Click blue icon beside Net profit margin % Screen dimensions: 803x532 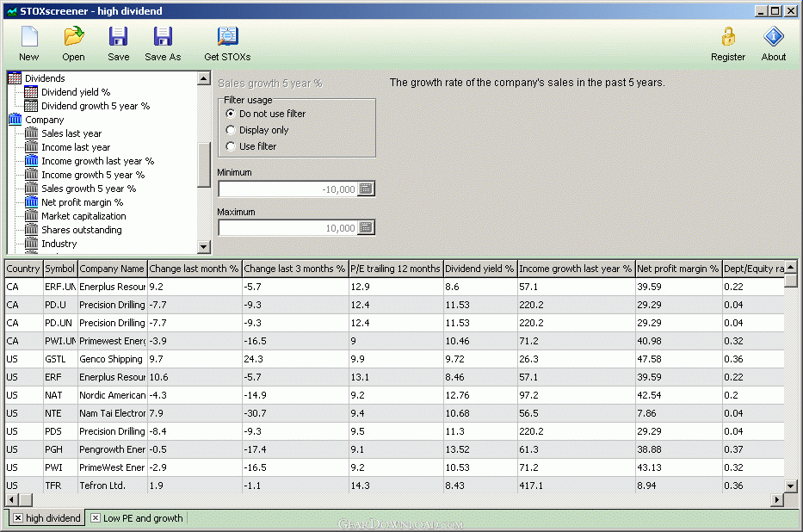[31, 202]
